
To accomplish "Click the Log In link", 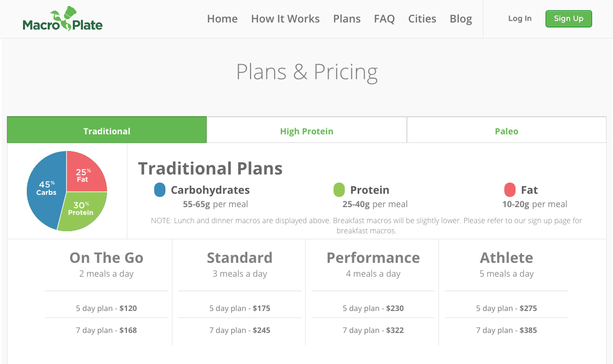I will [519, 18].
